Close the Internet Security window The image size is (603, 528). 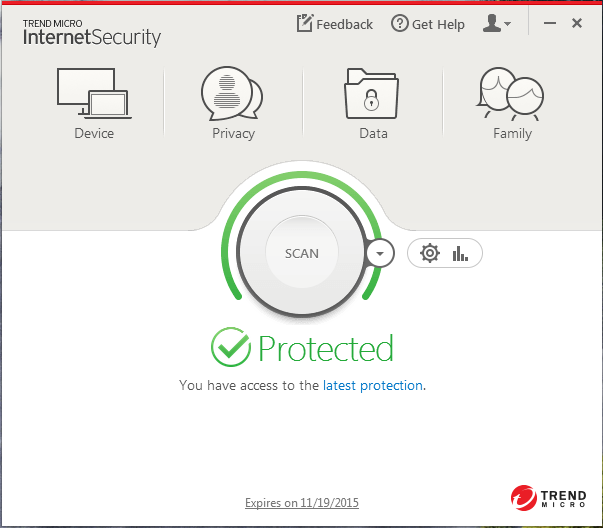coord(577,23)
